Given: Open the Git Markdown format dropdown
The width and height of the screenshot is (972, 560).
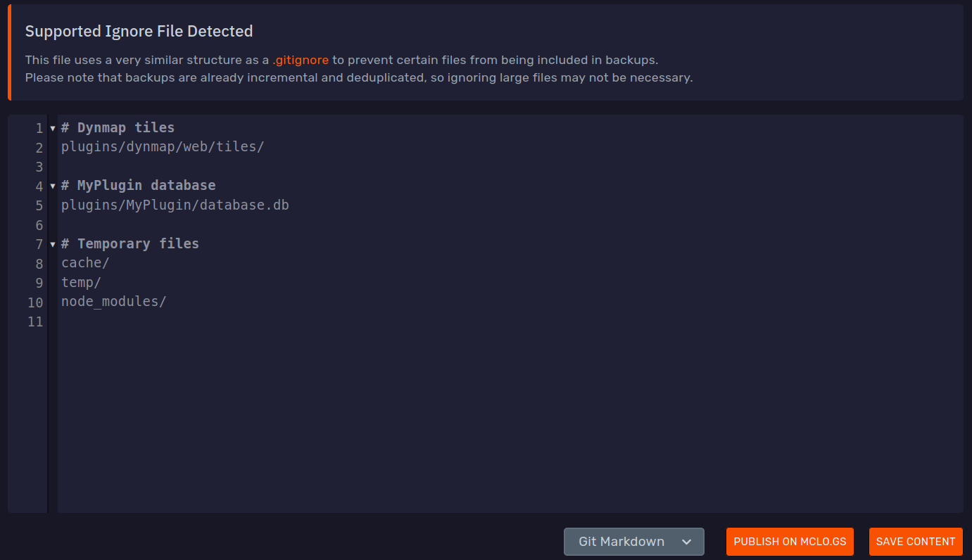Looking at the screenshot, I should coord(633,542).
